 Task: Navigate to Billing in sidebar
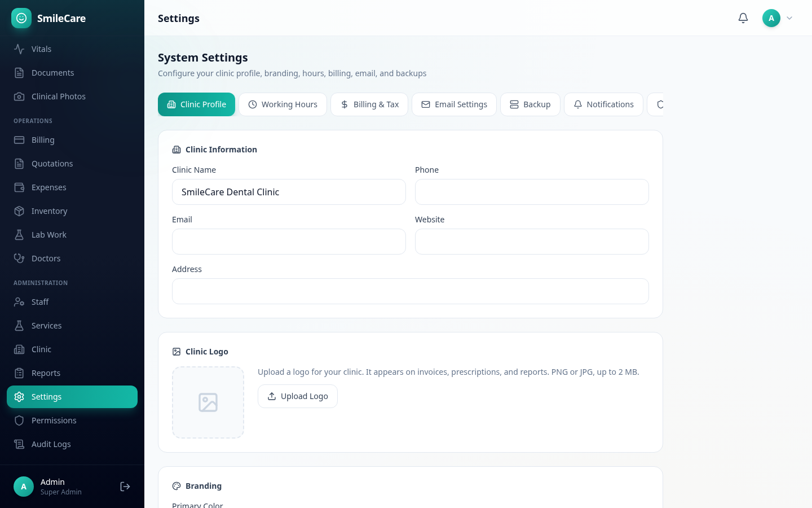click(72, 140)
